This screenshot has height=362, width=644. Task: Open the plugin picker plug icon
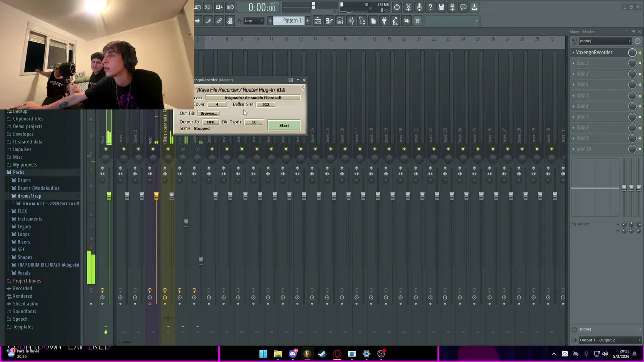click(384, 21)
